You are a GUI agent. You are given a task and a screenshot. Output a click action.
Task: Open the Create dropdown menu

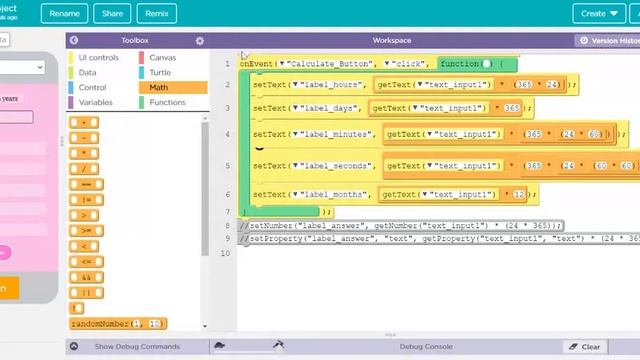tap(599, 13)
